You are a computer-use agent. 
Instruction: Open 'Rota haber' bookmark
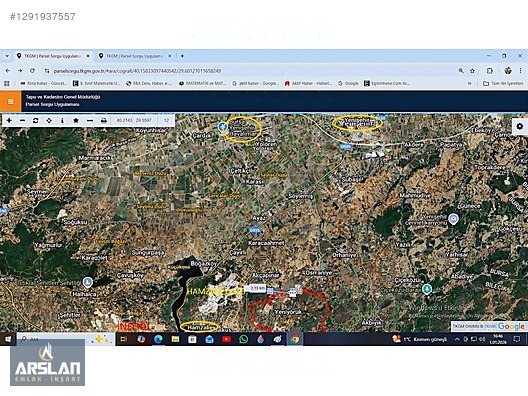[x=43, y=83]
